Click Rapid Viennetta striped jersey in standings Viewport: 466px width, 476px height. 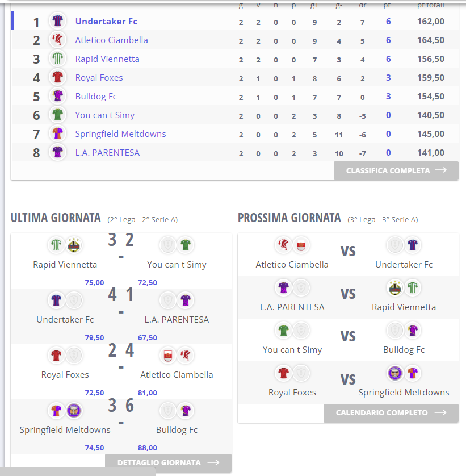57,59
